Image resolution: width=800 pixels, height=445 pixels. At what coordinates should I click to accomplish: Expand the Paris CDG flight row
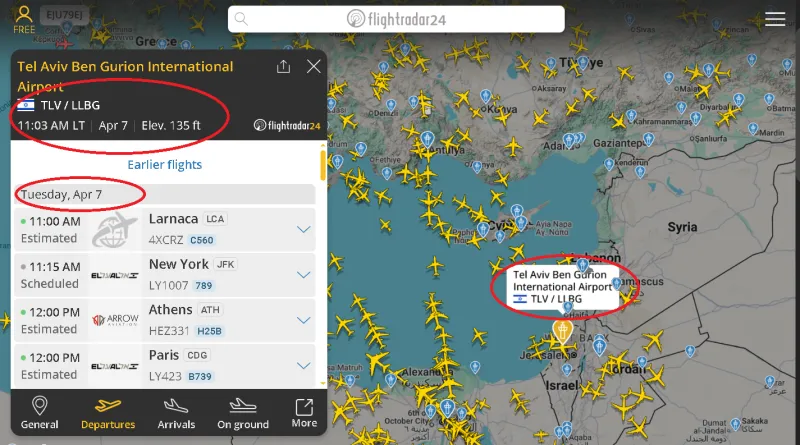(304, 365)
